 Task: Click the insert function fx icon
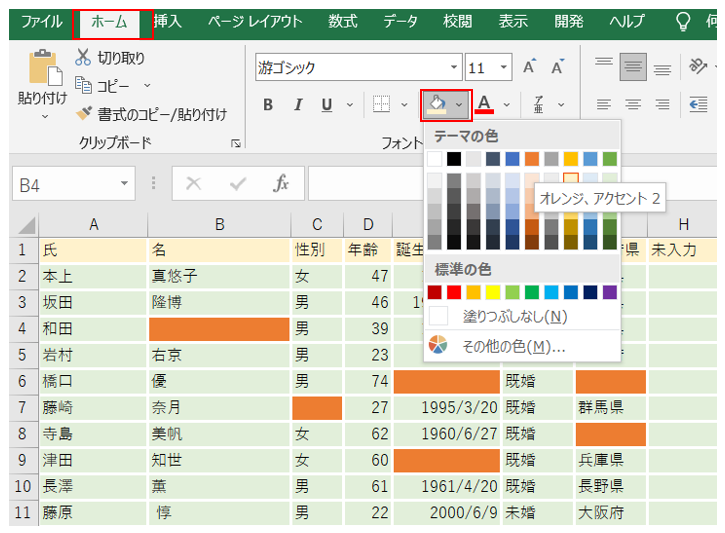pyautogui.click(x=282, y=184)
